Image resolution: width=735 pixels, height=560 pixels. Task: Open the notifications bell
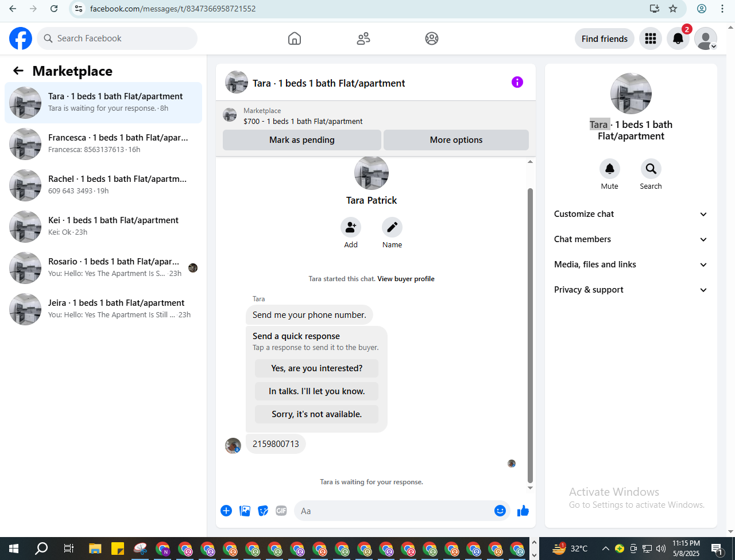[x=678, y=38]
